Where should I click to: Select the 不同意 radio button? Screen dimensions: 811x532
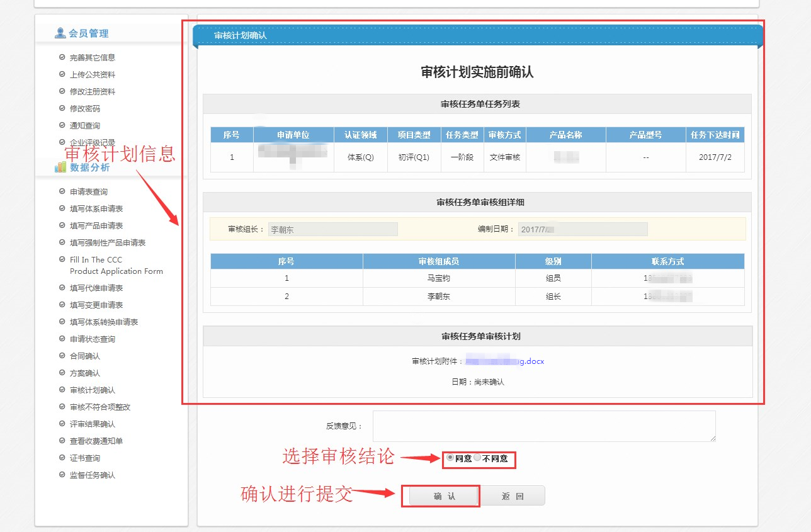pos(477,458)
